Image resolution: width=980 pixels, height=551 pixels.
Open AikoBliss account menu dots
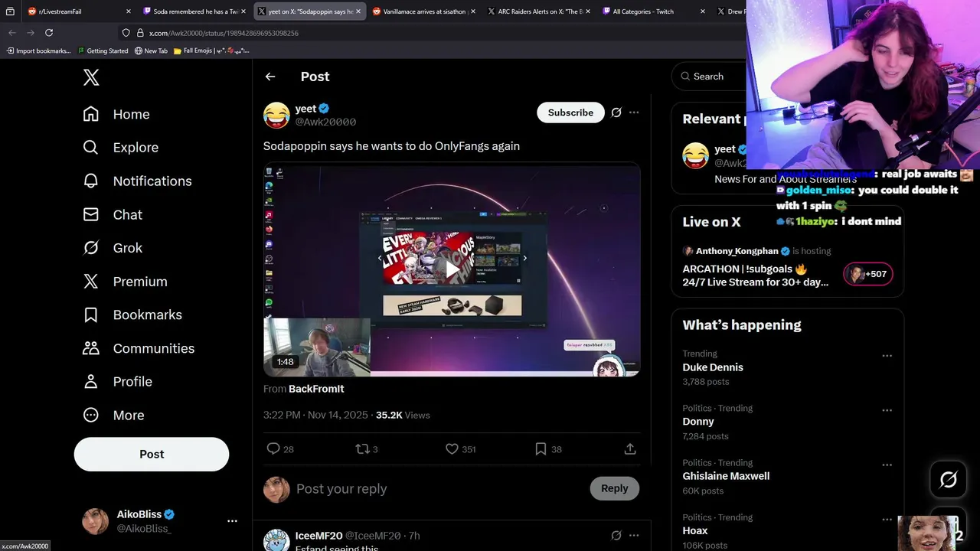pyautogui.click(x=232, y=521)
